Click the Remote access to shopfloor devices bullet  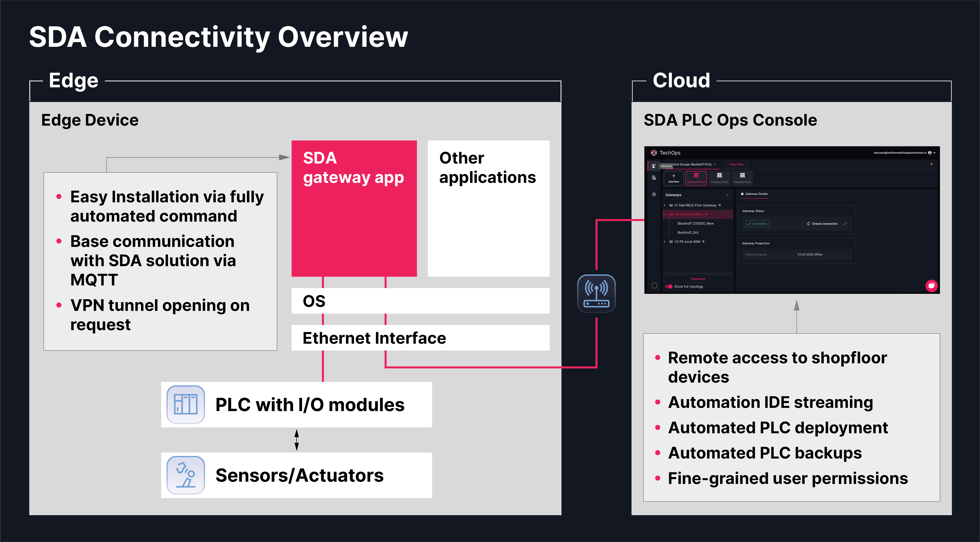point(777,367)
